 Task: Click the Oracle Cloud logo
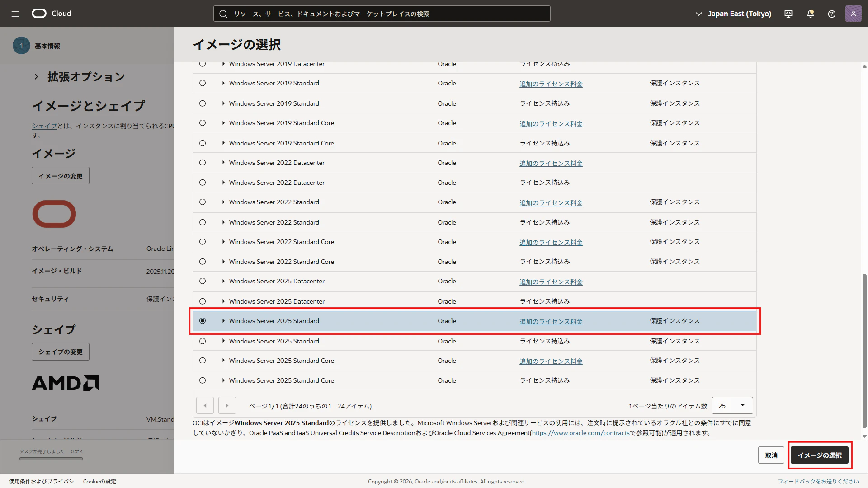point(51,14)
